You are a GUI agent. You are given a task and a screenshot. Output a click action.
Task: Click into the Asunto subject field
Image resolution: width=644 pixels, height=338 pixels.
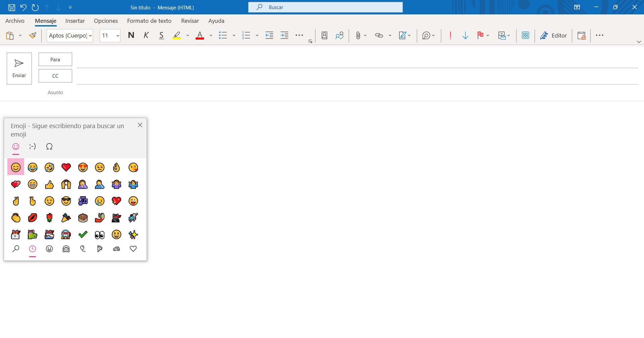357,93
